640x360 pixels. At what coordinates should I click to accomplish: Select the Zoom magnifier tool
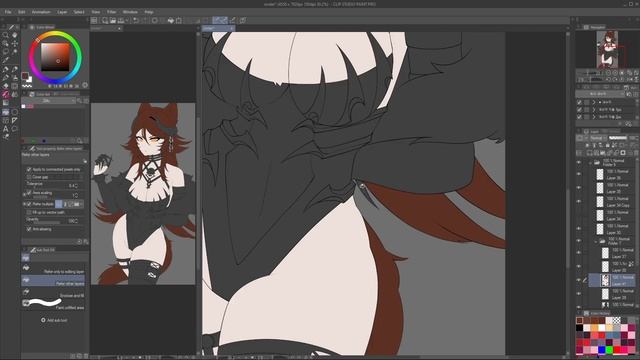tap(6, 35)
